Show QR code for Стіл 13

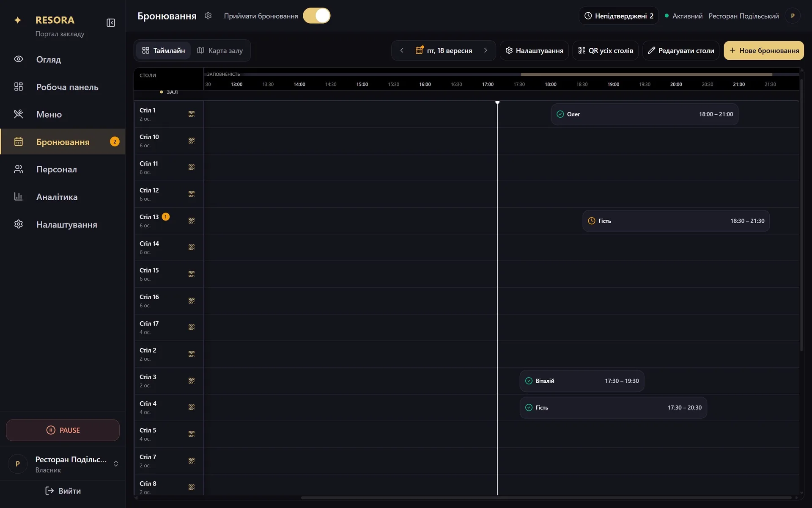(192, 221)
